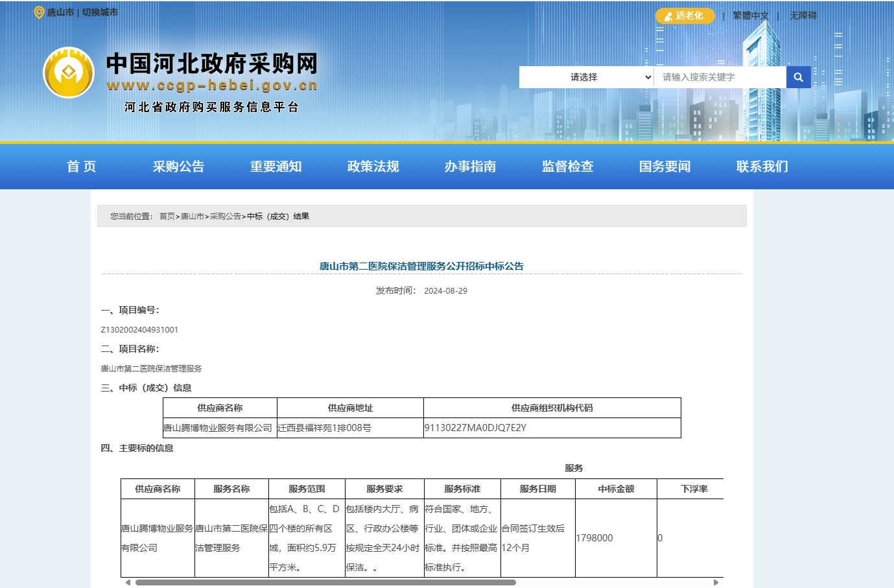Screen dimensions: 894x588
Task: Click the site title 中国河北政府采购网
Action: tap(212, 64)
